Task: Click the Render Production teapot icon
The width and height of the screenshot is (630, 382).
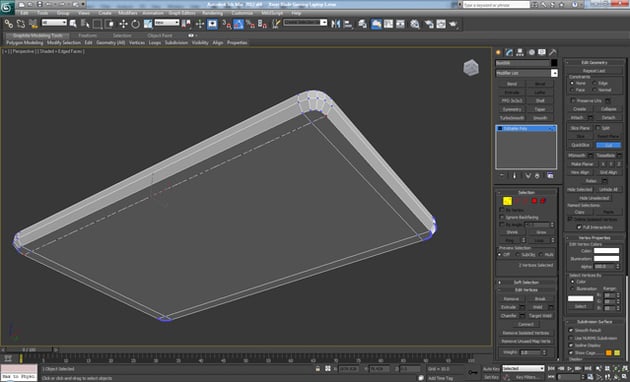Action: [x=454, y=24]
